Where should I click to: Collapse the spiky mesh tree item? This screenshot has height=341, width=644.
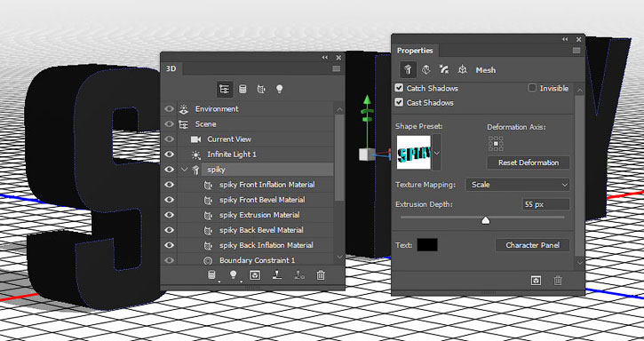[x=185, y=170]
